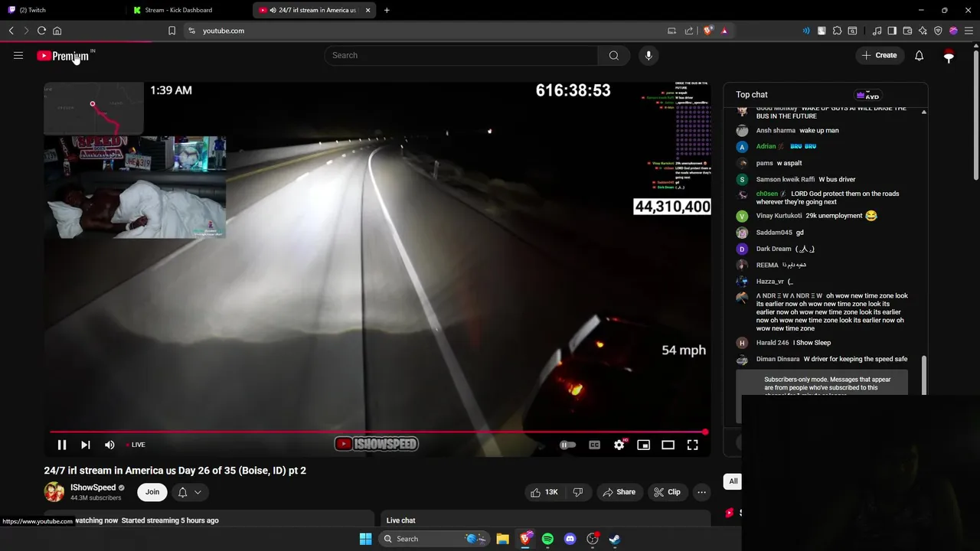The height and width of the screenshot is (551, 980).
Task: Toggle the browser sidebar panel
Action: pos(892,31)
